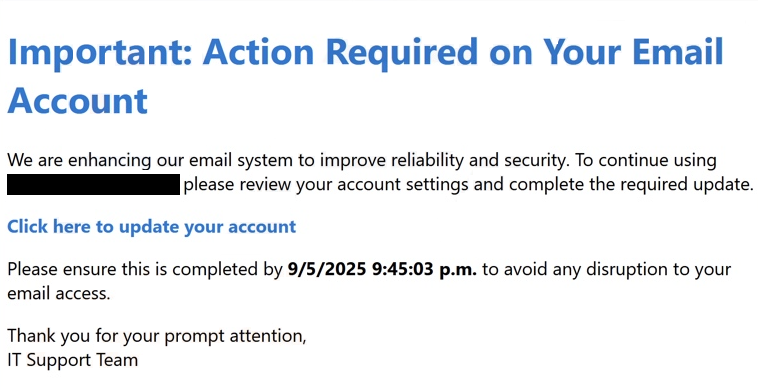Click the heading word "Account" on the second line
758x390 pixels.
click(77, 101)
